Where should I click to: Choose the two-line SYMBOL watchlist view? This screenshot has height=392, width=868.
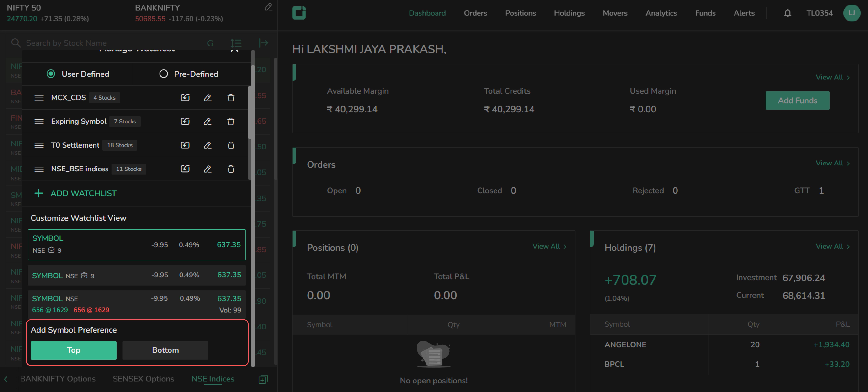click(137, 245)
